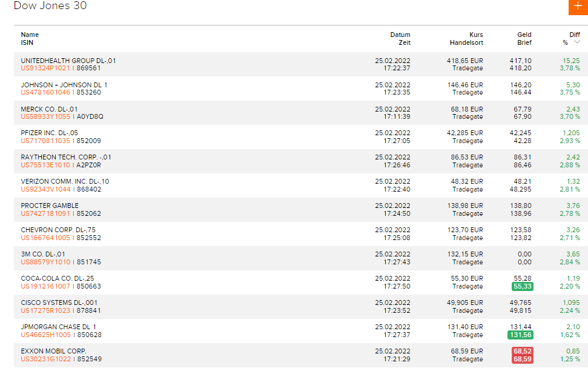Click JPMorgan's green highlighted 131,56 price
The height and width of the screenshot is (368, 588).
[x=521, y=335]
